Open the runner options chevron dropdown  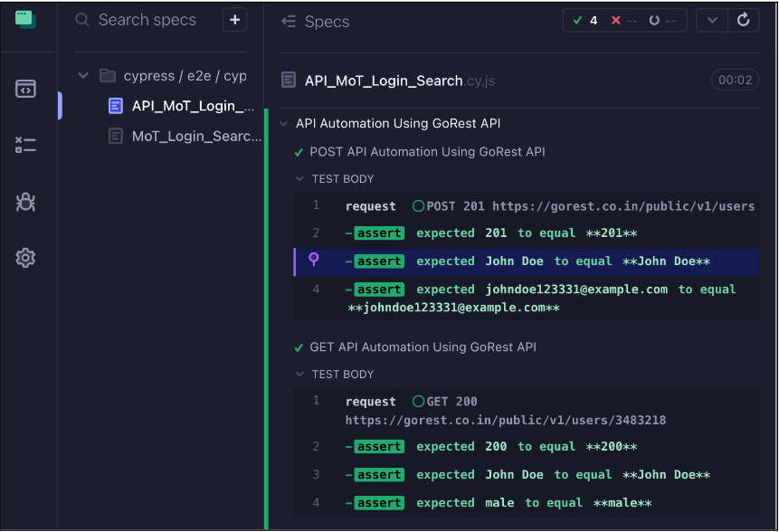[x=712, y=20]
